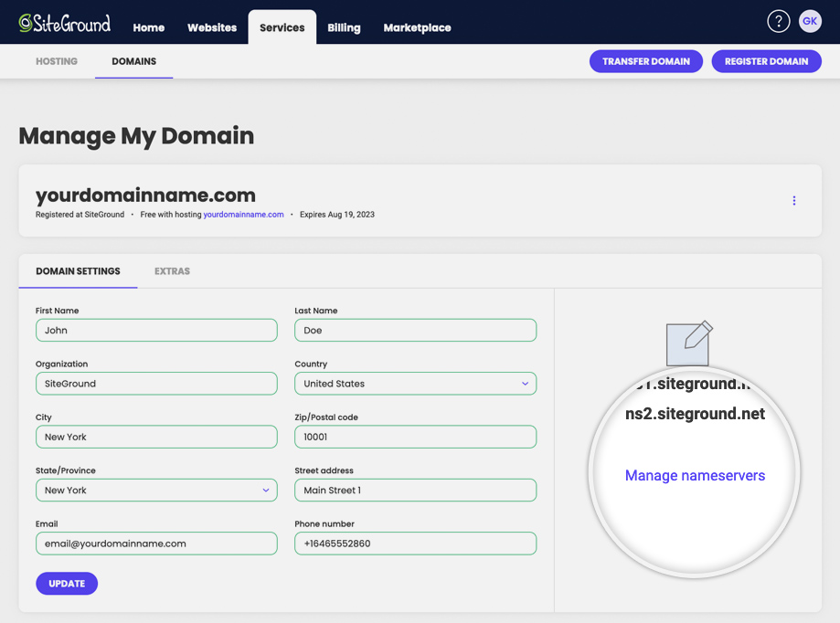Switch to the Hosting subtab
This screenshot has height=623, width=840.
57,61
